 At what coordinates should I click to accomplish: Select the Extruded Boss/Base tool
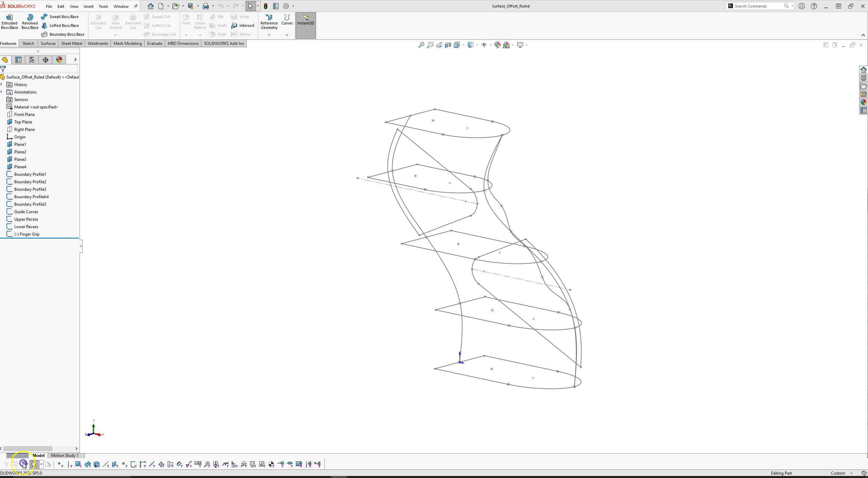[x=9, y=23]
